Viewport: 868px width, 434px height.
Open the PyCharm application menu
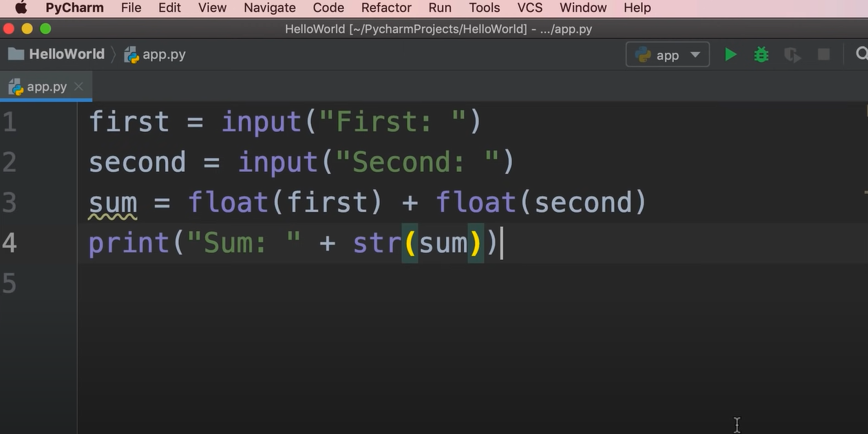74,8
